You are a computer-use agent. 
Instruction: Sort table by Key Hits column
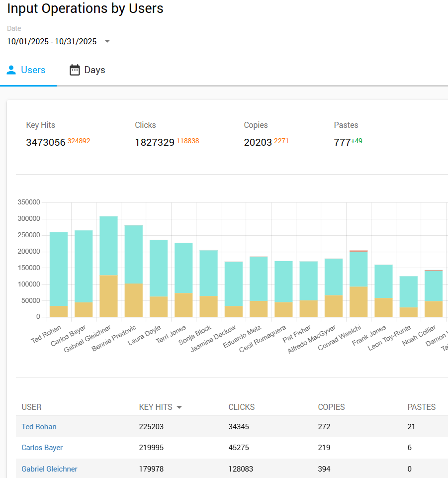tap(156, 407)
